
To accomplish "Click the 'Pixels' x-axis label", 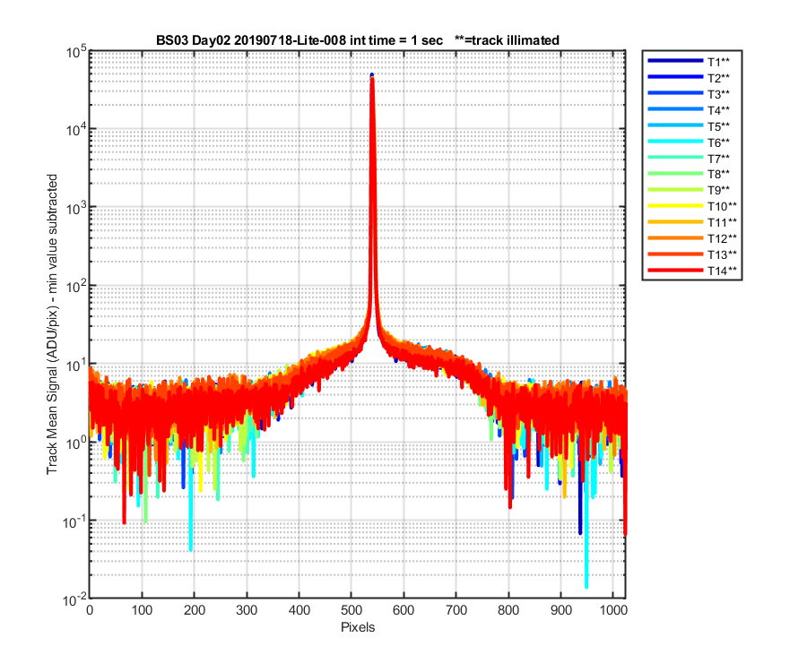I will click(358, 627).
